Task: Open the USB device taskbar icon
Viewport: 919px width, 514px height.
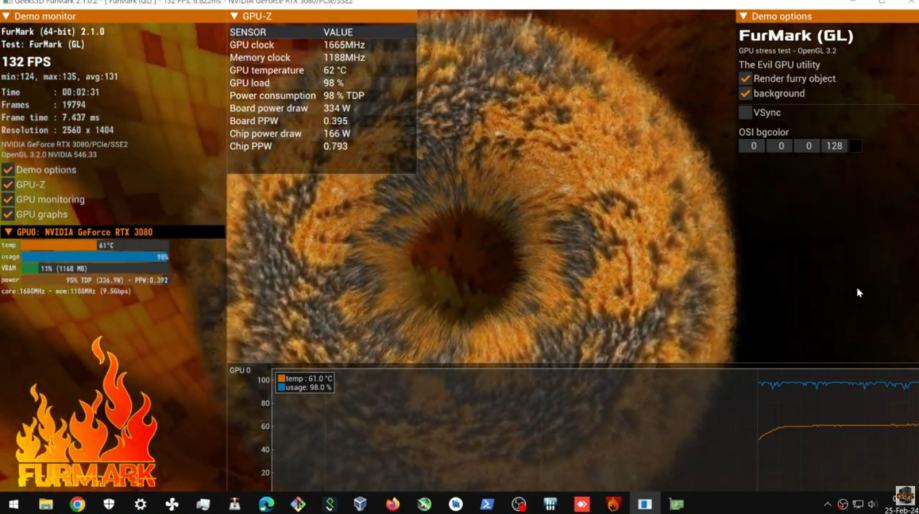Action: (x=235, y=504)
